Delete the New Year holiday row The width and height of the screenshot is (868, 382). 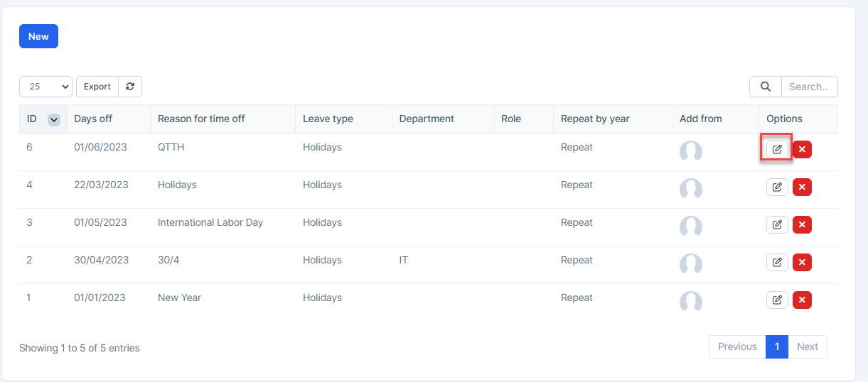tap(802, 300)
